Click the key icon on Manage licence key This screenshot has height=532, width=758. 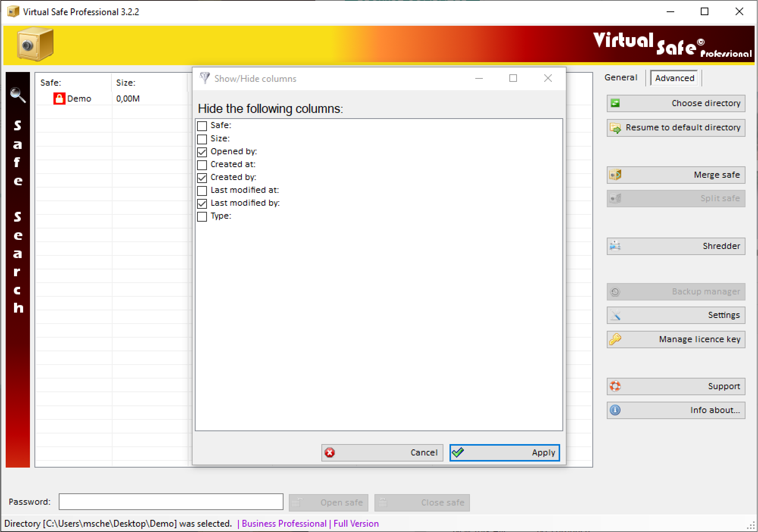click(x=615, y=340)
